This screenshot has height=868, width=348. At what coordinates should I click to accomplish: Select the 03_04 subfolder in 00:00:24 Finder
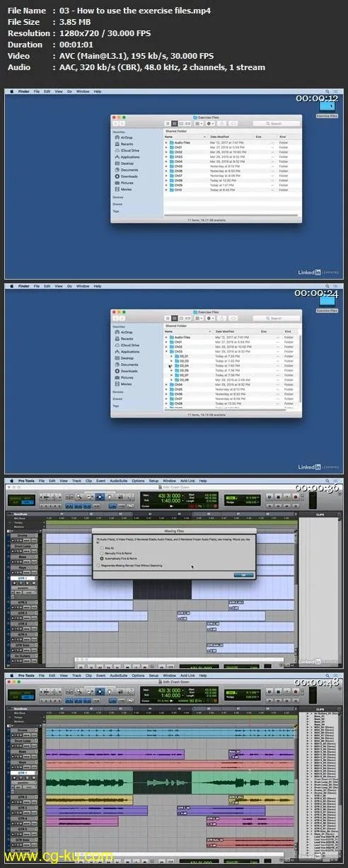[x=180, y=365]
